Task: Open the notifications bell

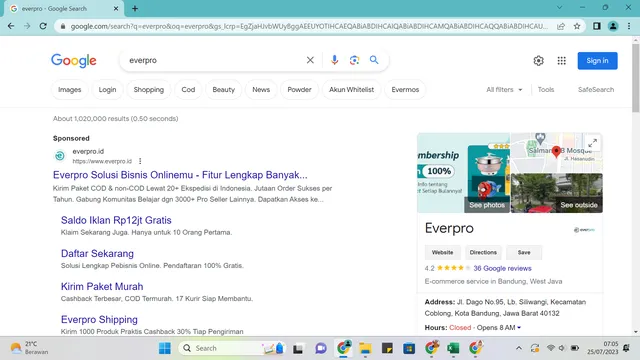Action: click(627, 348)
